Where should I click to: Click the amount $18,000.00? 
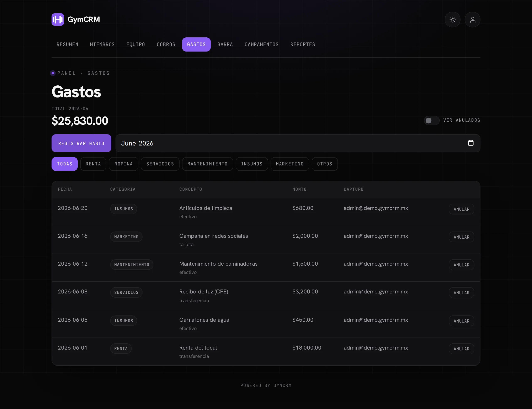[x=307, y=348]
